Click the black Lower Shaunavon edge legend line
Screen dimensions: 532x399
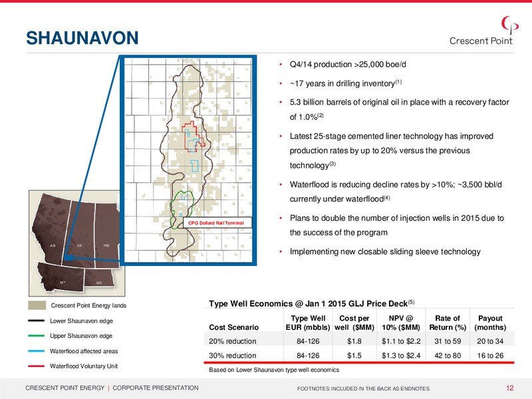click(x=37, y=321)
